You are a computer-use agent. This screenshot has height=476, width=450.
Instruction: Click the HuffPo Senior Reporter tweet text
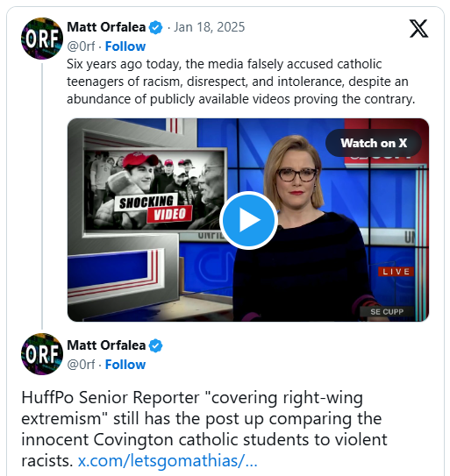(x=204, y=430)
